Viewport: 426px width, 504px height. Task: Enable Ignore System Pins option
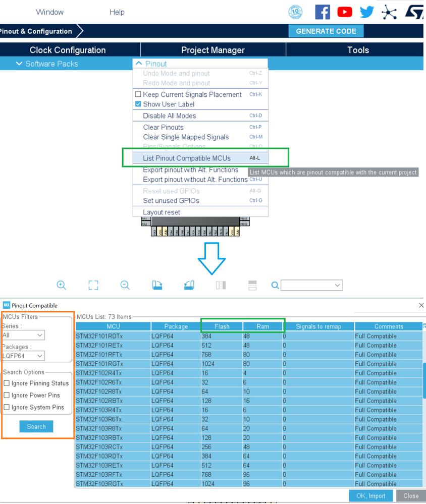(7, 407)
